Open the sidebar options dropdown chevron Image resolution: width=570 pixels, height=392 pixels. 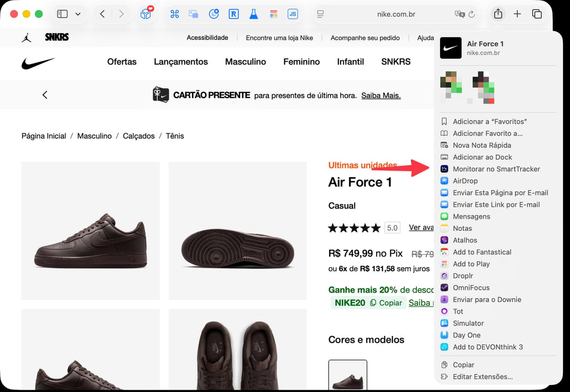pos(78,14)
